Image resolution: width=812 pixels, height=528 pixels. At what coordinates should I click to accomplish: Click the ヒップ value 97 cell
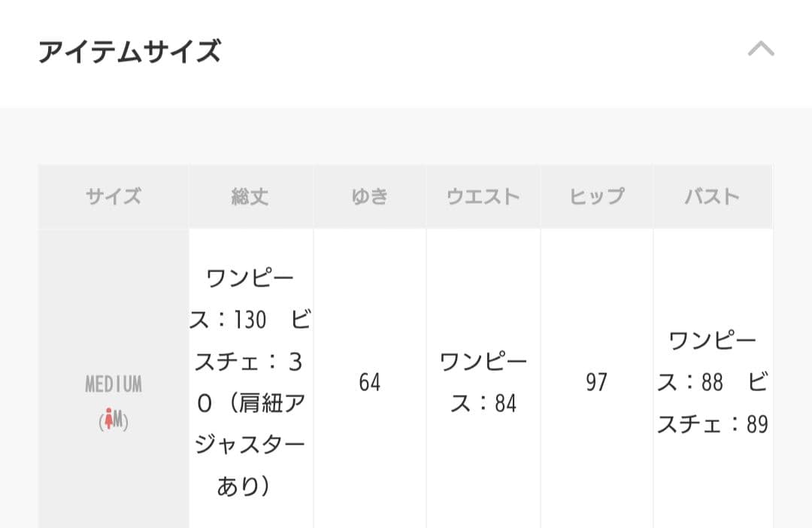click(x=596, y=383)
